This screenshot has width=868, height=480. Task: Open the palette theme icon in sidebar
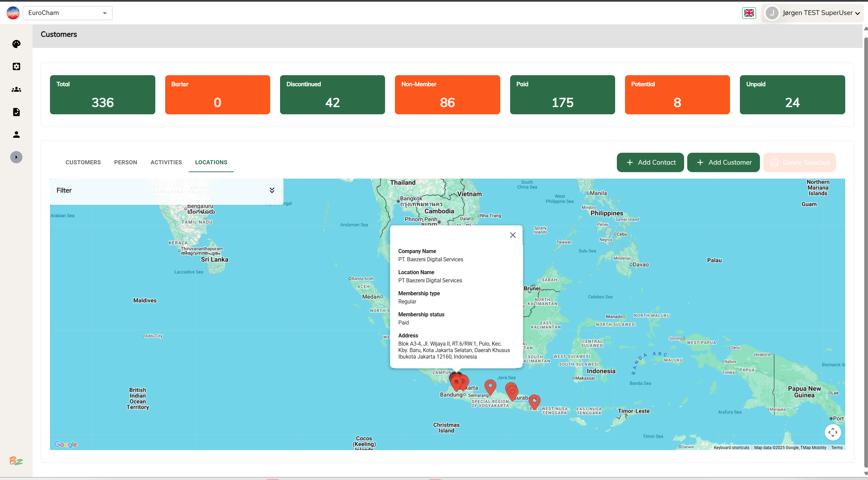[x=16, y=44]
